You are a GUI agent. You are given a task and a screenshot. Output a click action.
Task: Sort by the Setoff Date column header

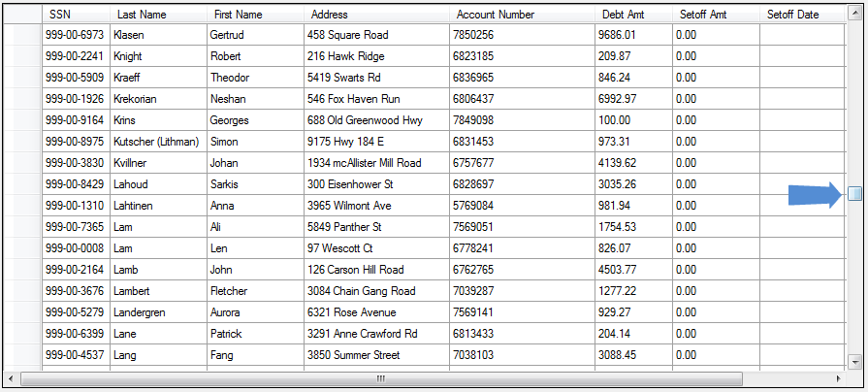click(802, 15)
